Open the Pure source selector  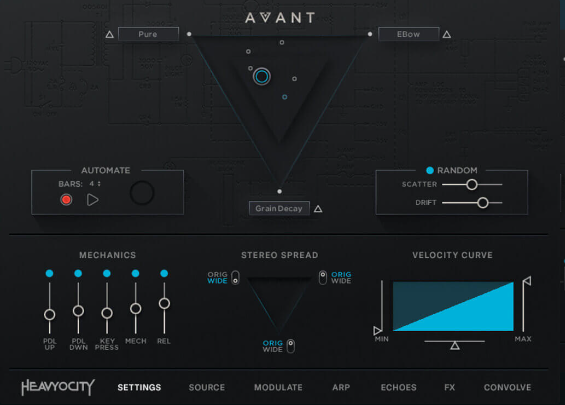point(148,34)
